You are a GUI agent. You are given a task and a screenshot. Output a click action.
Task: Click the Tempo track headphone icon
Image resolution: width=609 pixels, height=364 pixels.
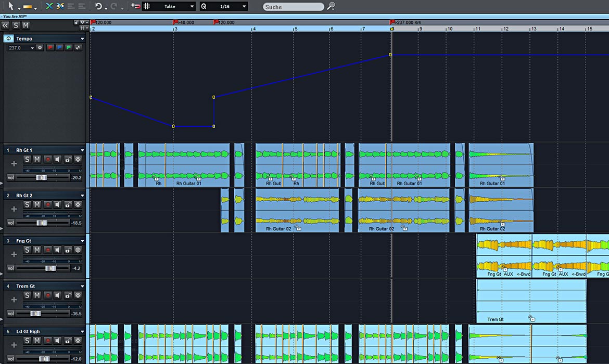coord(8,38)
